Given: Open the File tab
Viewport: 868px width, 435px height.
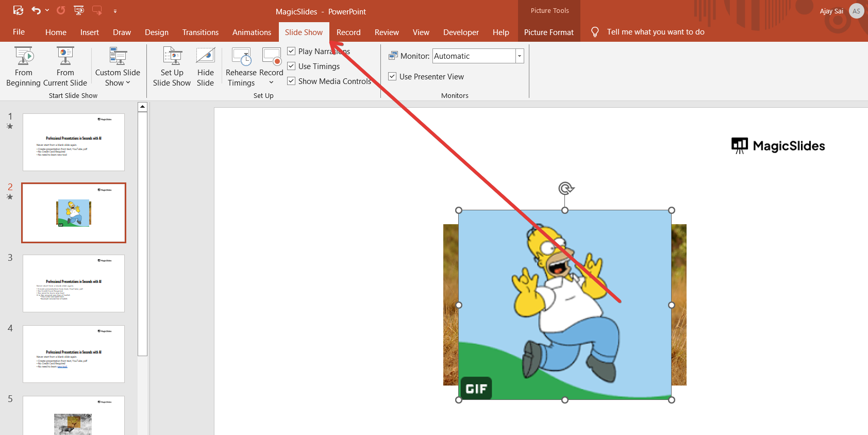Looking at the screenshot, I should [19, 32].
